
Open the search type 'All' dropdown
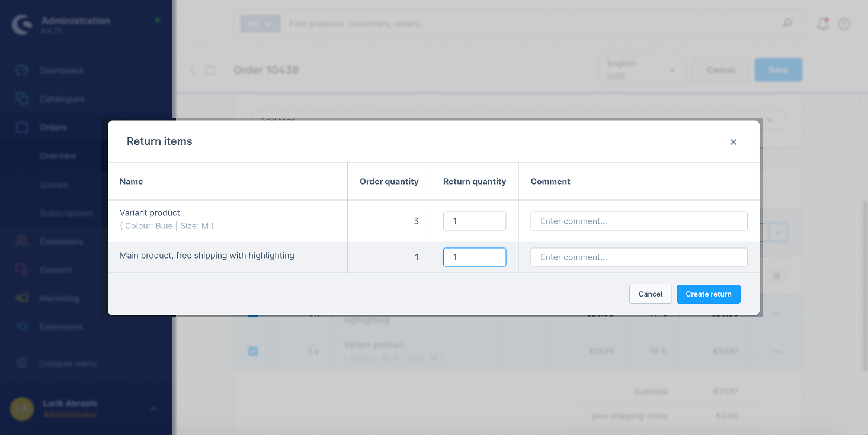point(260,24)
